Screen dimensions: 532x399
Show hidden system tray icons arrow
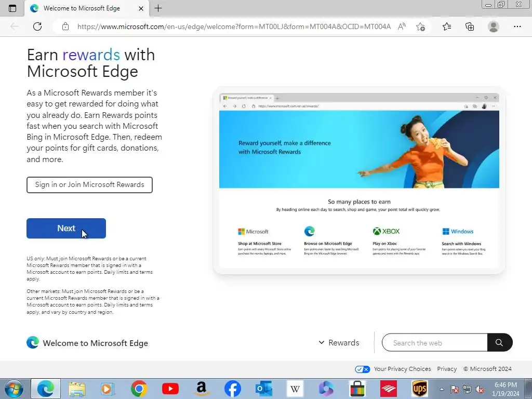442,389
